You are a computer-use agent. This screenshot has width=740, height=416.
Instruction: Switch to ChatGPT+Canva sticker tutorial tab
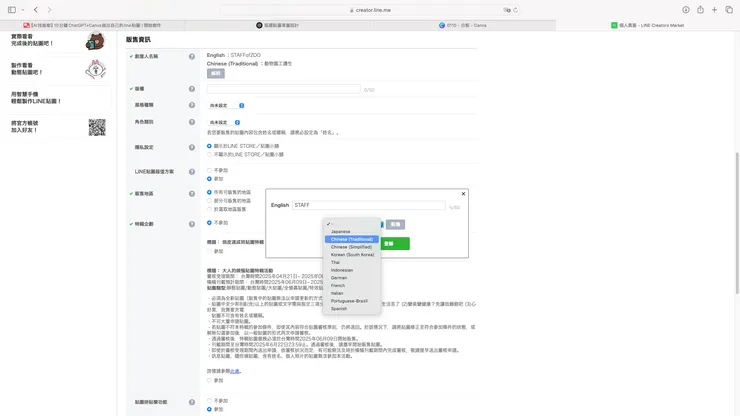(x=92, y=25)
